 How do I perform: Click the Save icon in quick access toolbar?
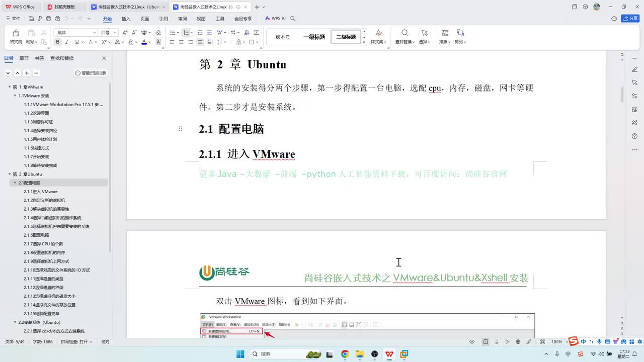pos(31,19)
